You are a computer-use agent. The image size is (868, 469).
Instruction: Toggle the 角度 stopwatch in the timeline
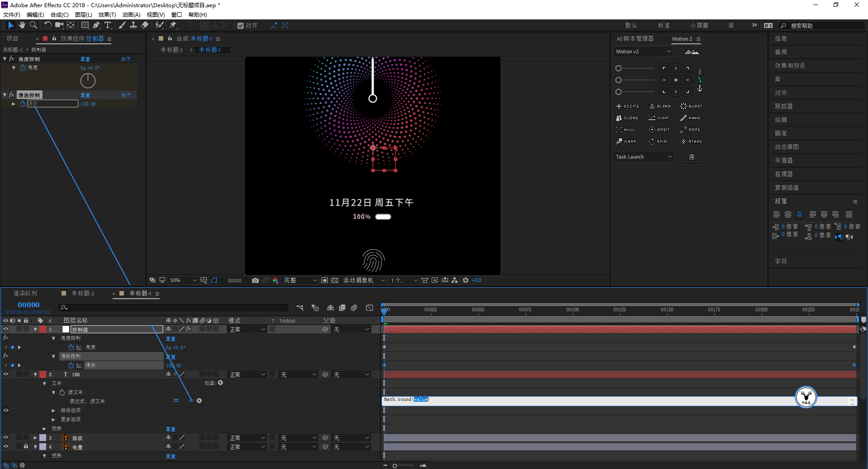71,347
